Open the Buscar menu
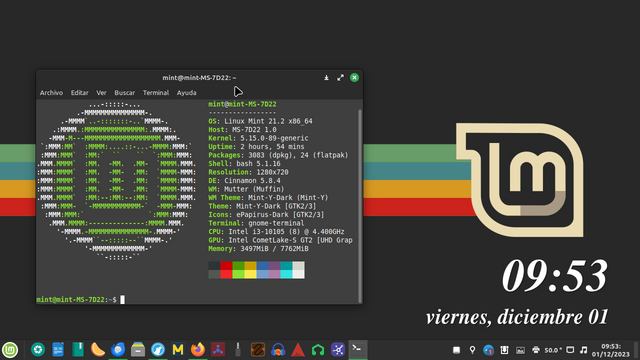The width and height of the screenshot is (640, 360). point(124,93)
